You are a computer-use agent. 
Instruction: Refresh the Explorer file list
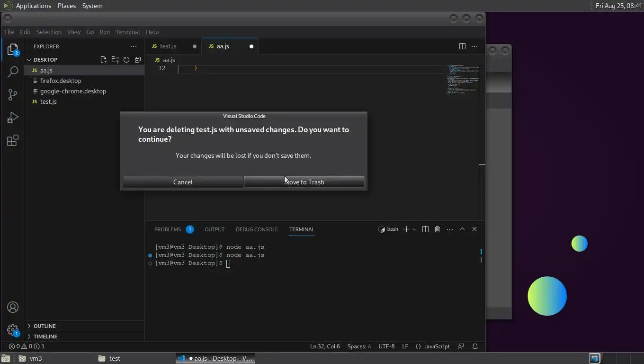[126, 60]
